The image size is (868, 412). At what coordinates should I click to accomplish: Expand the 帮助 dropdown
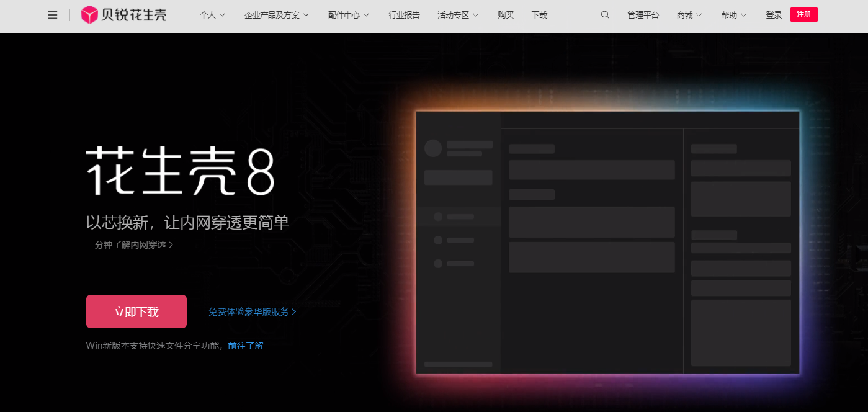[x=734, y=15]
